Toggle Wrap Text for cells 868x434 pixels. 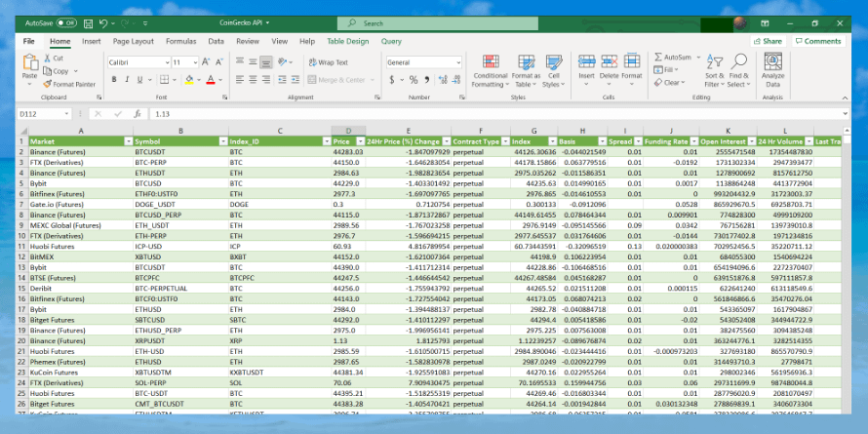tap(327, 62)
